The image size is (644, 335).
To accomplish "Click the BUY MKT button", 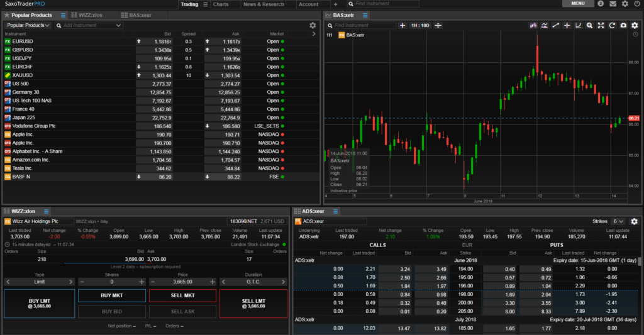I will pyautogui.click(x=111, y=295).
